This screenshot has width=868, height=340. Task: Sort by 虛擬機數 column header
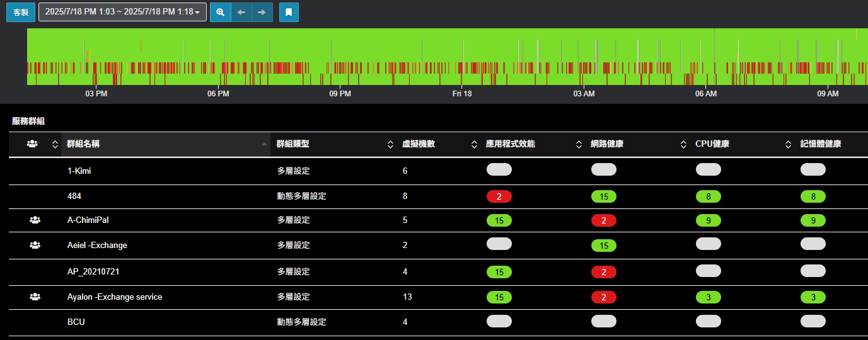(419, 144)
